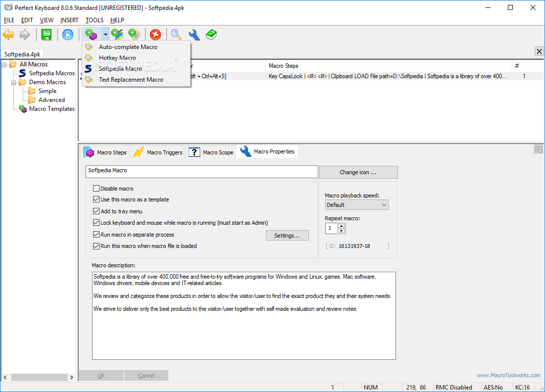Click the forward arrow toolbar icon

click(x=25, y=35)
